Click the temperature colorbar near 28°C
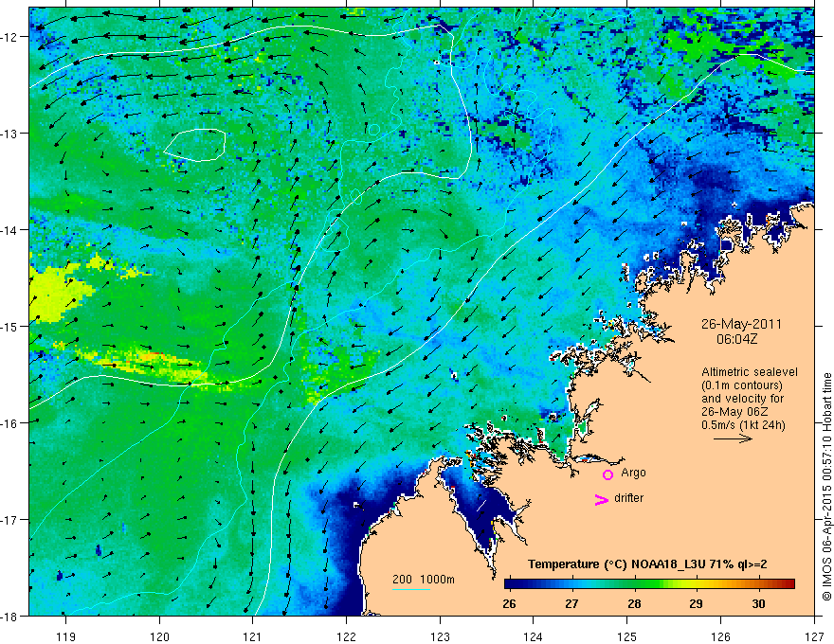The width and height of the screenshot is (834, 644). pyautogui.click(x=634, y=584)
